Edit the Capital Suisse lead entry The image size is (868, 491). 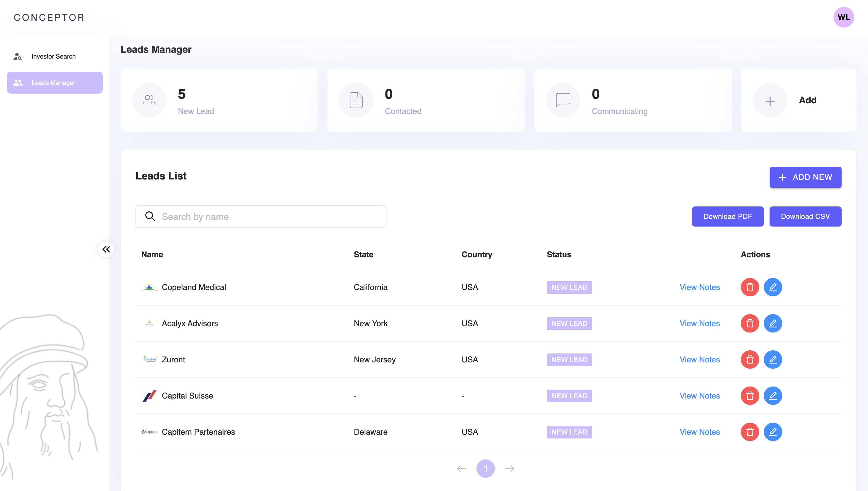point(772,395)
